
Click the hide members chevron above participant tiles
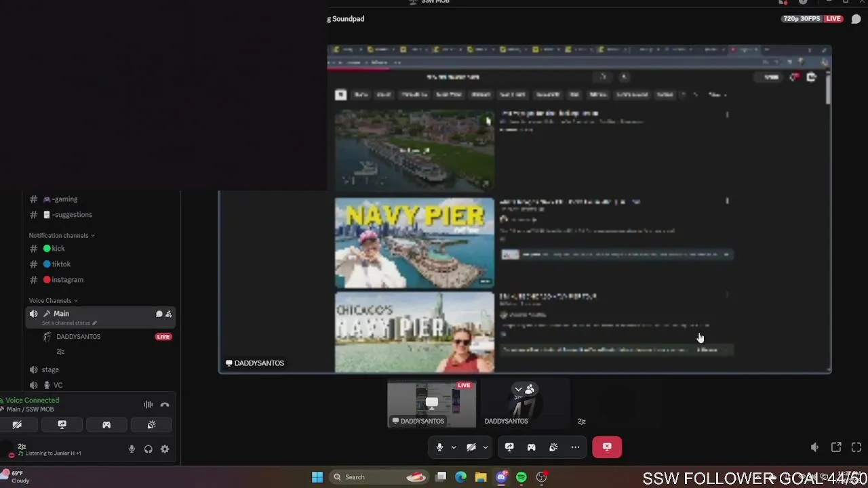point(518,390)
